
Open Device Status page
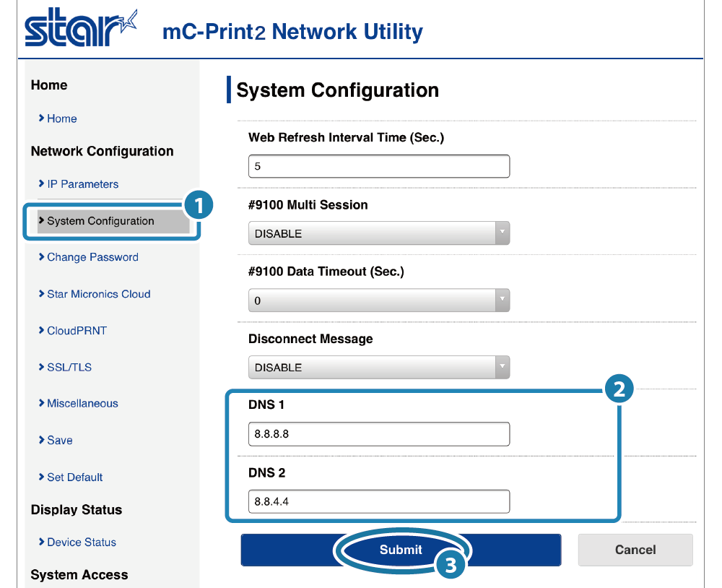82,542
